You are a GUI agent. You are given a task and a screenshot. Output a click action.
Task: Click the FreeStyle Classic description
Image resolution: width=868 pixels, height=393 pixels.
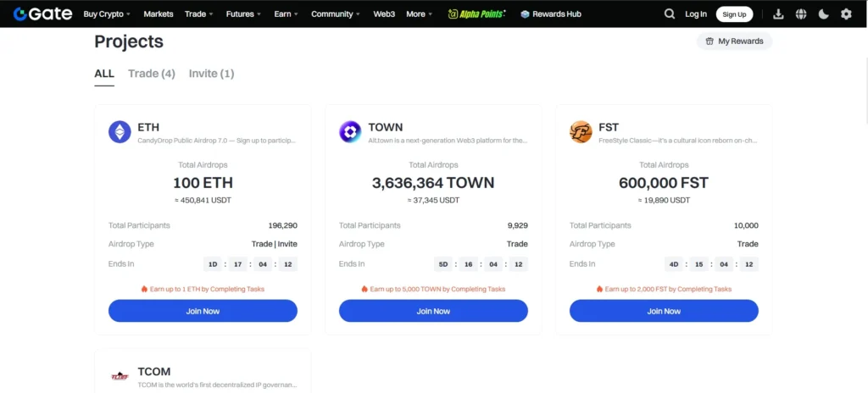click(677, 141)
